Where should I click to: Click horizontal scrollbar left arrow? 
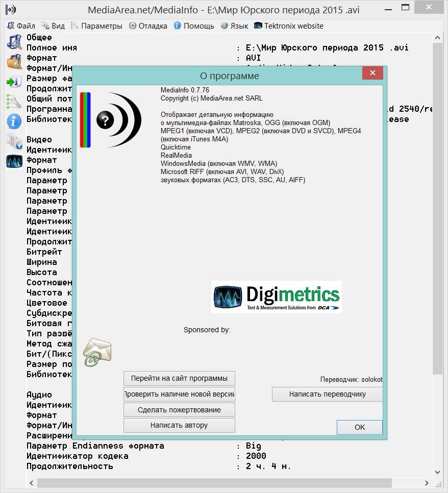(x=32, y=483)
